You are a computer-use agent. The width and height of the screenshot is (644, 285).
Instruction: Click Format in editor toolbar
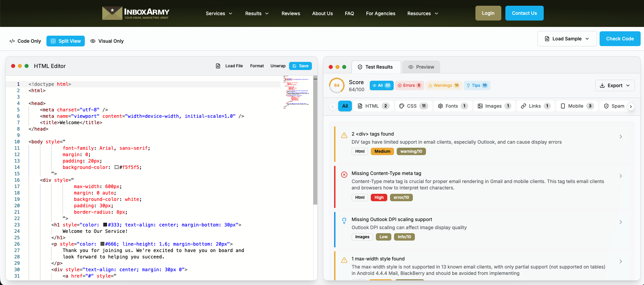[x=257, y=66]
